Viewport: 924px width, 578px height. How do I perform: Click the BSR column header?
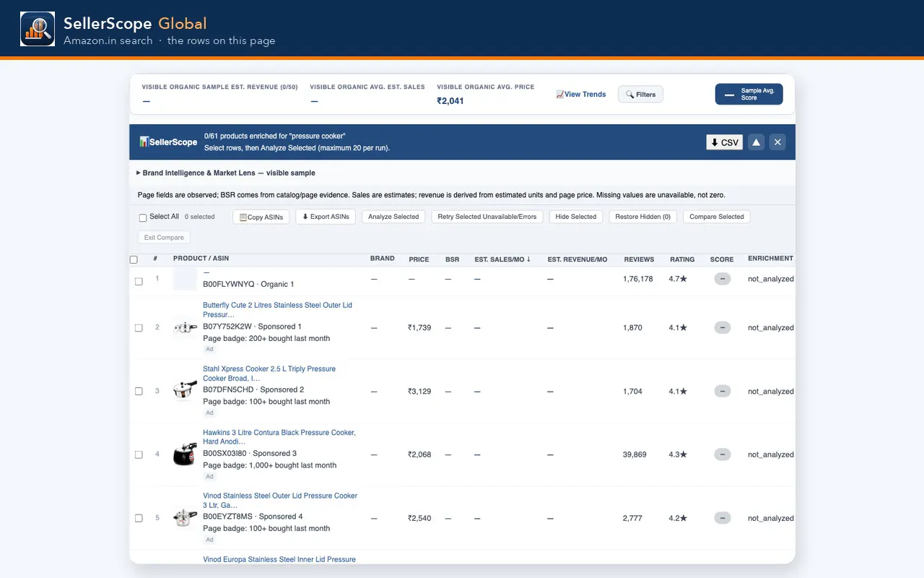[x=453, y=259]
